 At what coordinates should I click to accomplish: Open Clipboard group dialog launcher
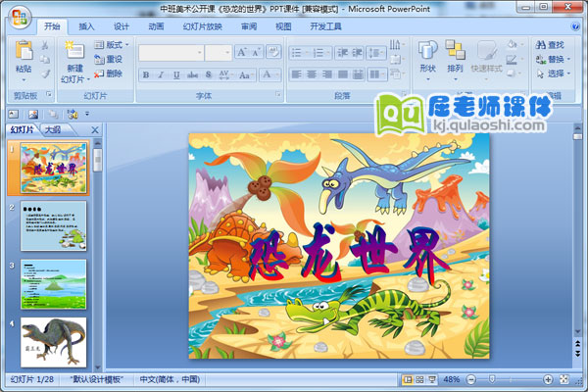click(49, 94)
